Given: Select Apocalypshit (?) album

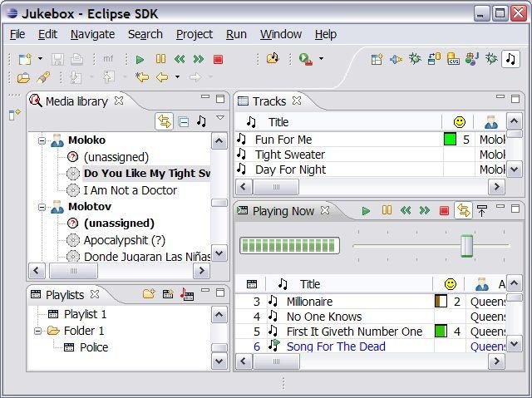Looking at the screenshot, I should click(x=125, y=240).
